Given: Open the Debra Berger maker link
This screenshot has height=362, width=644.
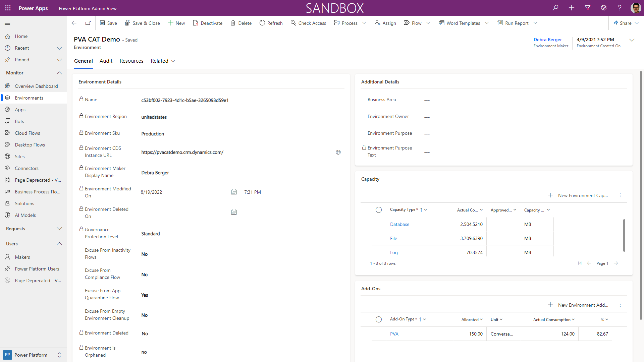Looking at the screenshot, I should coord(547,40).
